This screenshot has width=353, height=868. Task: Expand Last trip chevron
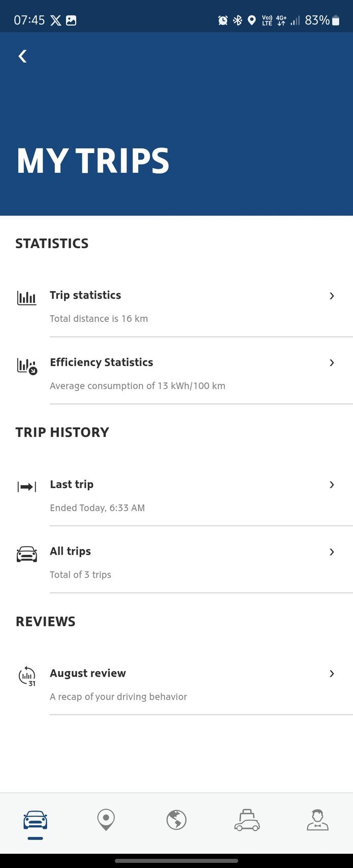[x=332, y=485]
